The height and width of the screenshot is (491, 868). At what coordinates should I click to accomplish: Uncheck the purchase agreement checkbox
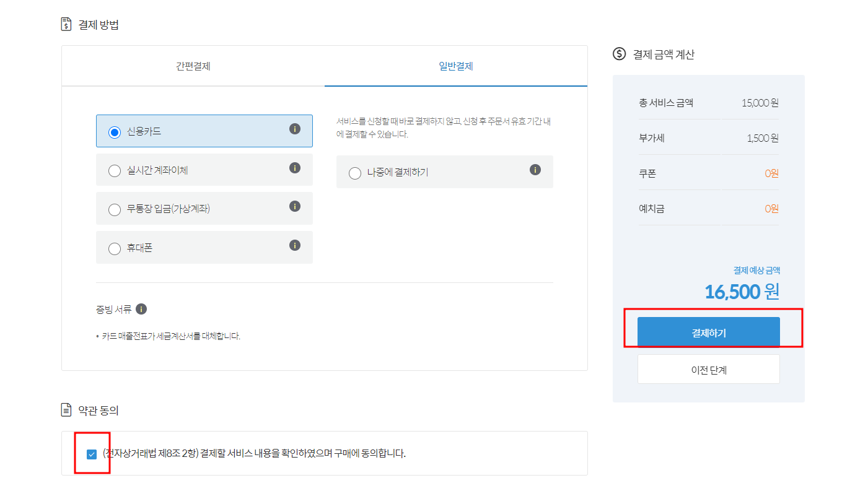coord(92,453)
